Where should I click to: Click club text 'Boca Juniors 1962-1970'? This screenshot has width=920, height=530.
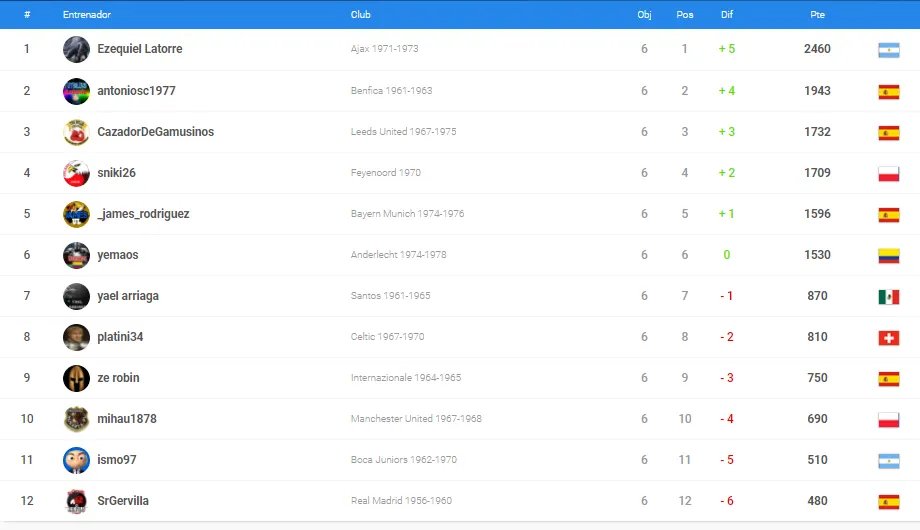(404, 460)
